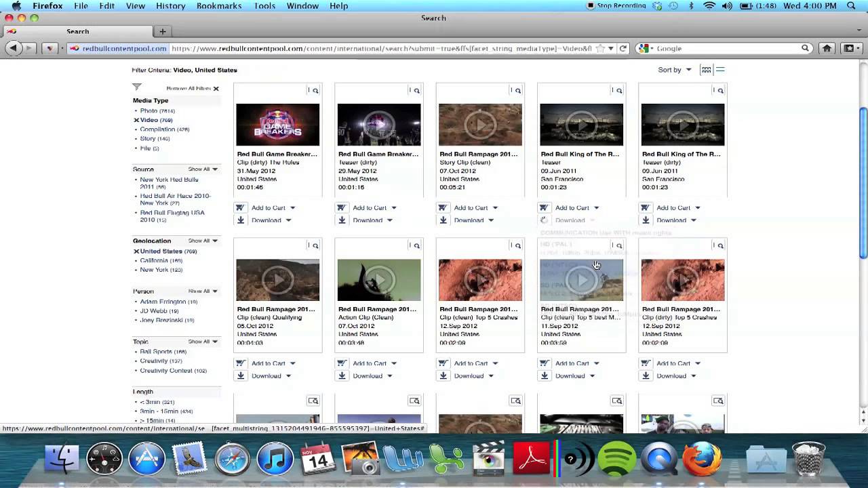Open the Window menu
Image resolution: width=868 pixels, height=488 pixels.
click(302, 5)
